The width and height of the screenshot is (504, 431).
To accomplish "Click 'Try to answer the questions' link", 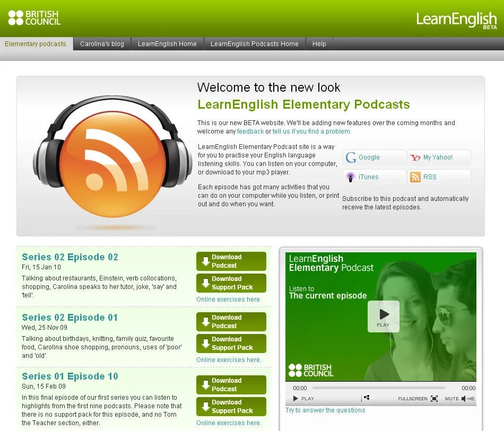I will point(325,410).
